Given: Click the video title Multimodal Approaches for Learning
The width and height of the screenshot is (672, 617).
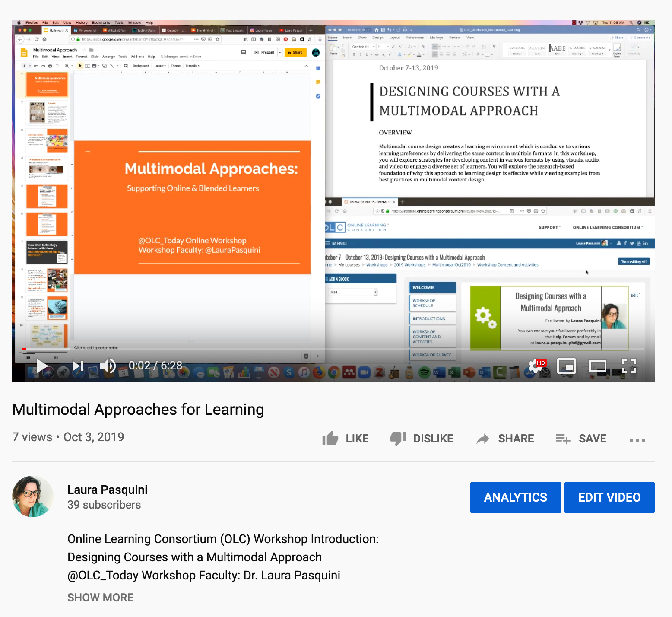Looking at the screenshot, I should (138, 409).
